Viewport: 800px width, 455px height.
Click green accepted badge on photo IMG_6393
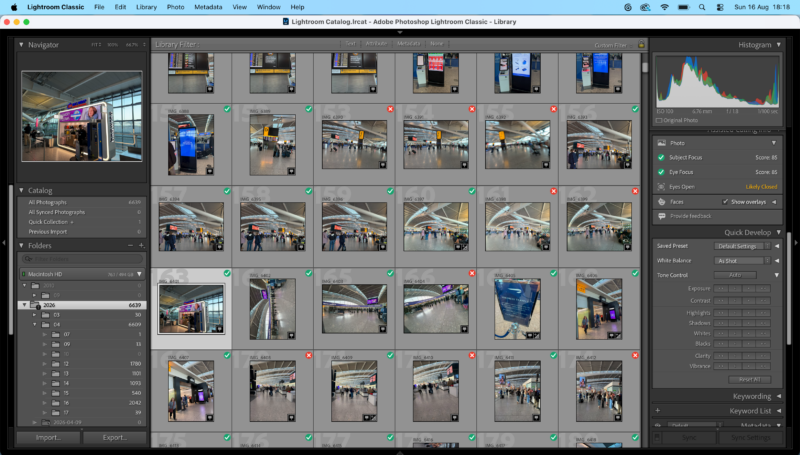(x=635, y=109)
